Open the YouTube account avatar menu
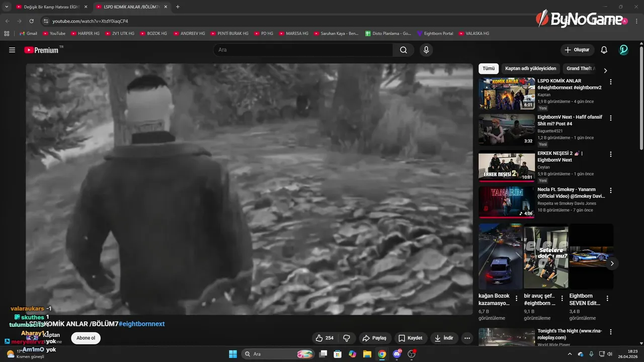This screenshot has height=362, width=644. 623,50
